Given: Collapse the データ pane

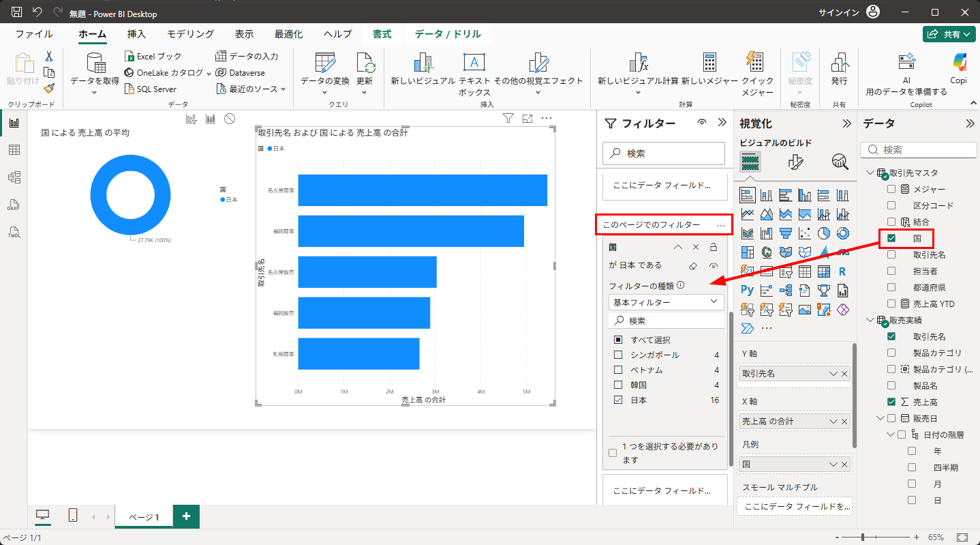Looking at the screenshot, I should pyautogui.click(x=970, y=123).
